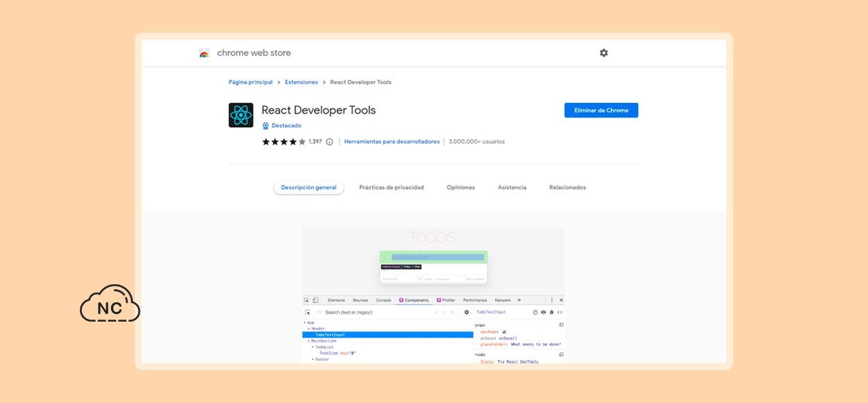Collapse the TodoList tree node
Image resolution: width=868 pixels, height=403 pixels.
(x=313, y=347)
